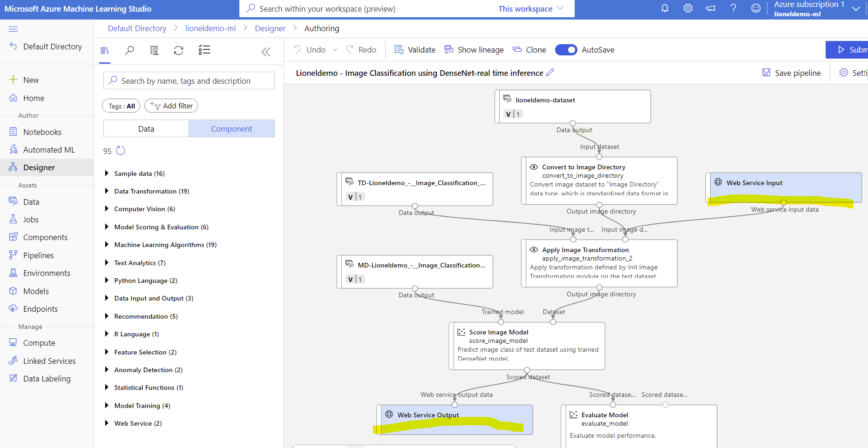Click the Add filter button

coord(171,106)
